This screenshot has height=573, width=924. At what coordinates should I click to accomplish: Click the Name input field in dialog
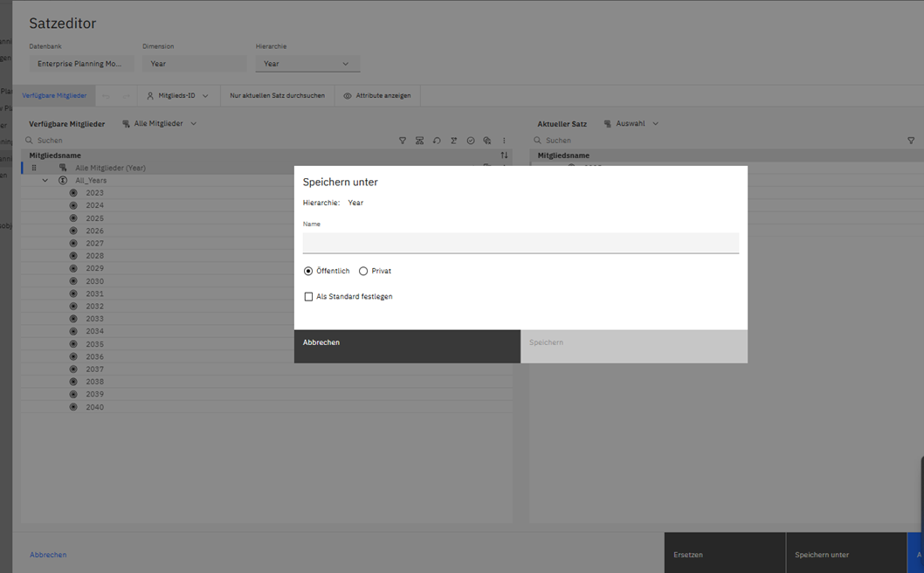coord(521,243)
